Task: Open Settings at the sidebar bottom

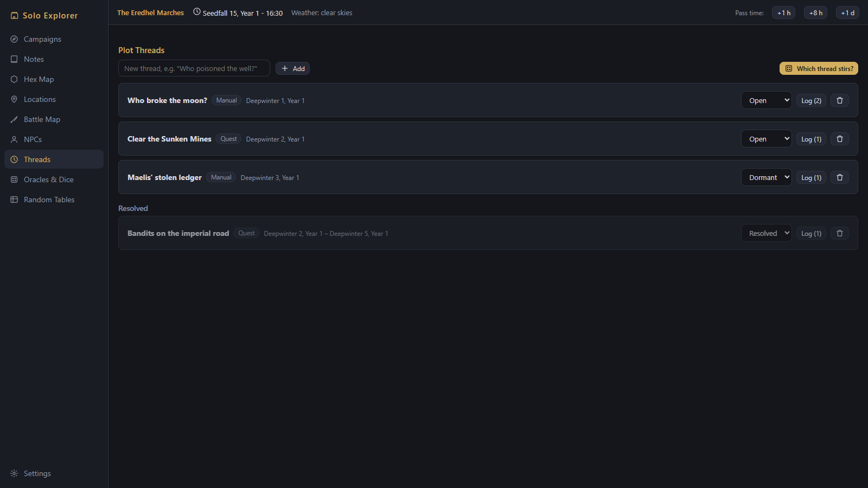Action: pyautogui.click(x=54, y=473)
